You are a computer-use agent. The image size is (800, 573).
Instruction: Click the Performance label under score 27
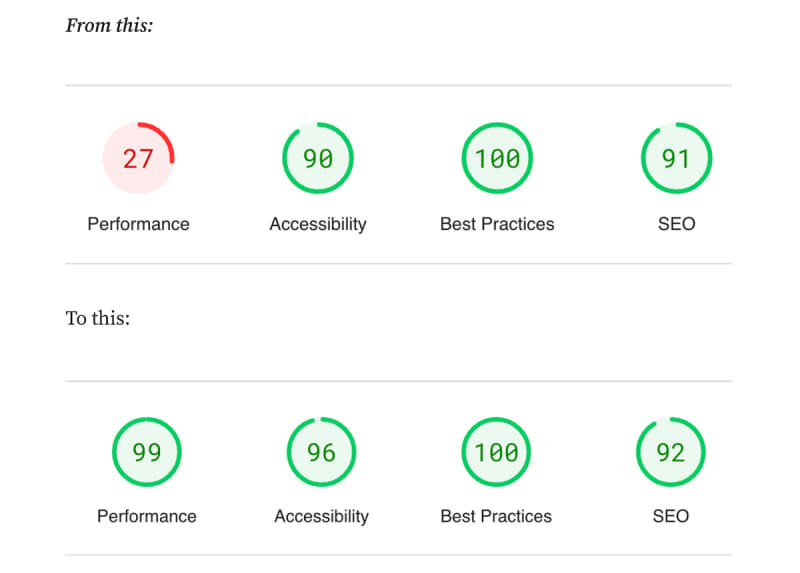[x=138, y=224]
